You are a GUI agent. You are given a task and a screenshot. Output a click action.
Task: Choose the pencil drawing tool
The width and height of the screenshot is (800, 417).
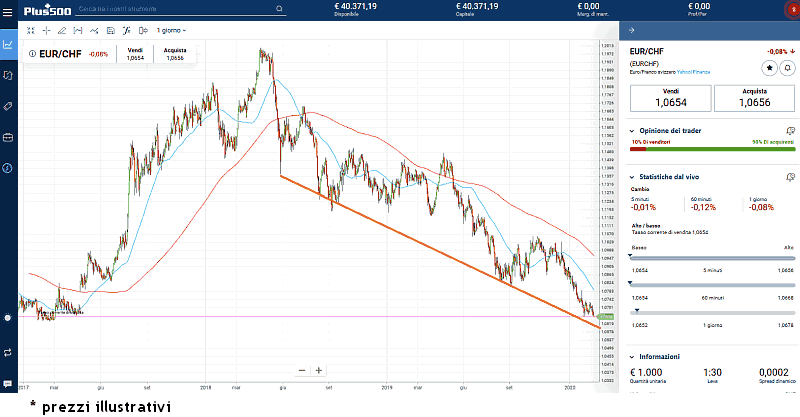[62, 31]
